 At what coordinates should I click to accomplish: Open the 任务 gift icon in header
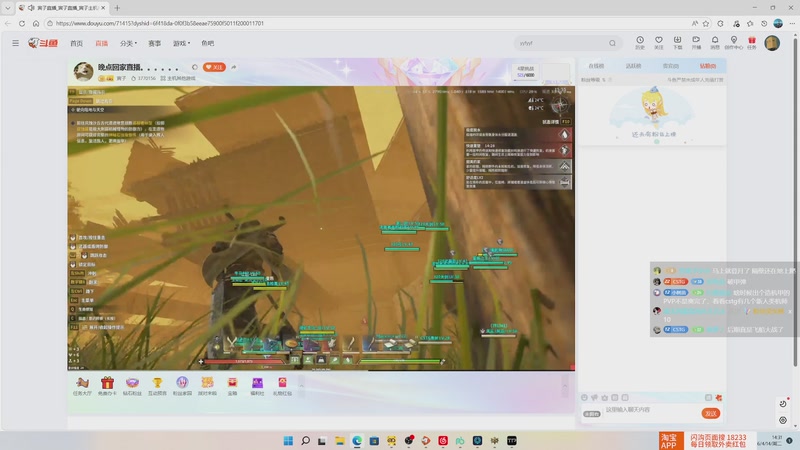coord(752,42)
